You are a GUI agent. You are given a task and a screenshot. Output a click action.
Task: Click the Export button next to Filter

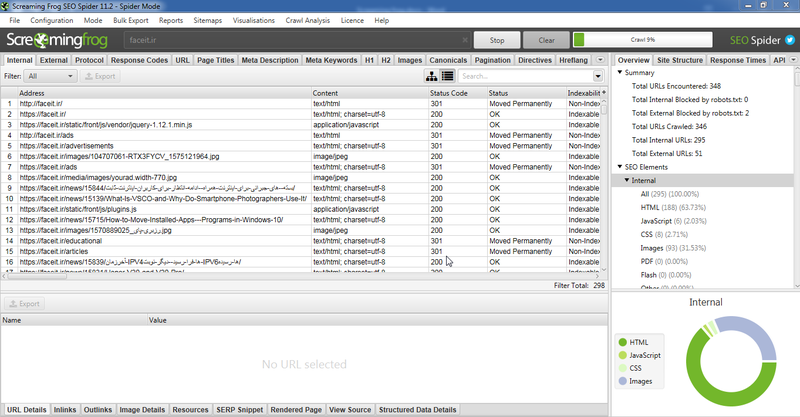100,76
